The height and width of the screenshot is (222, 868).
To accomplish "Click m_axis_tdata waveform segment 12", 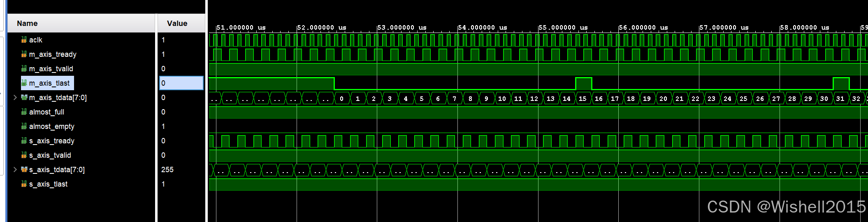I will tap(534, 98).
